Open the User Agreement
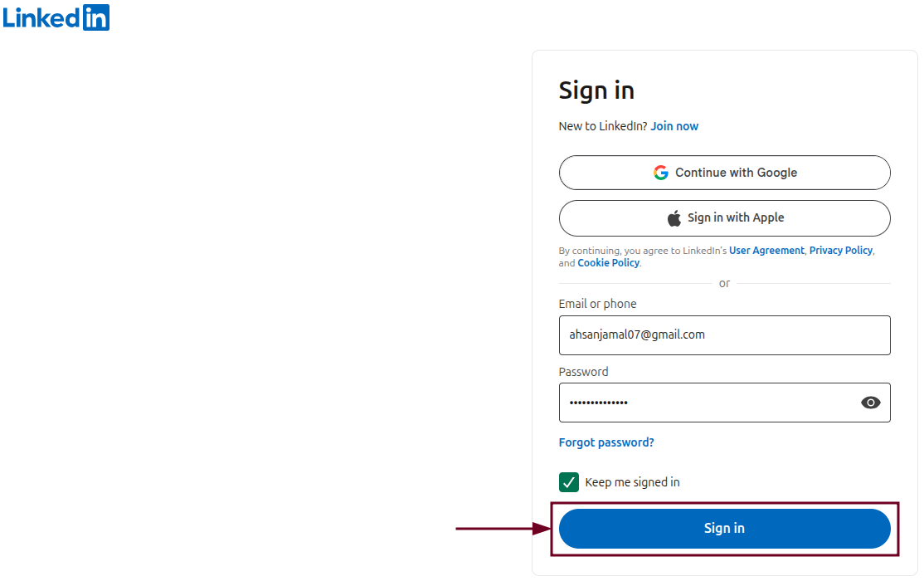 tap(766, 250)
